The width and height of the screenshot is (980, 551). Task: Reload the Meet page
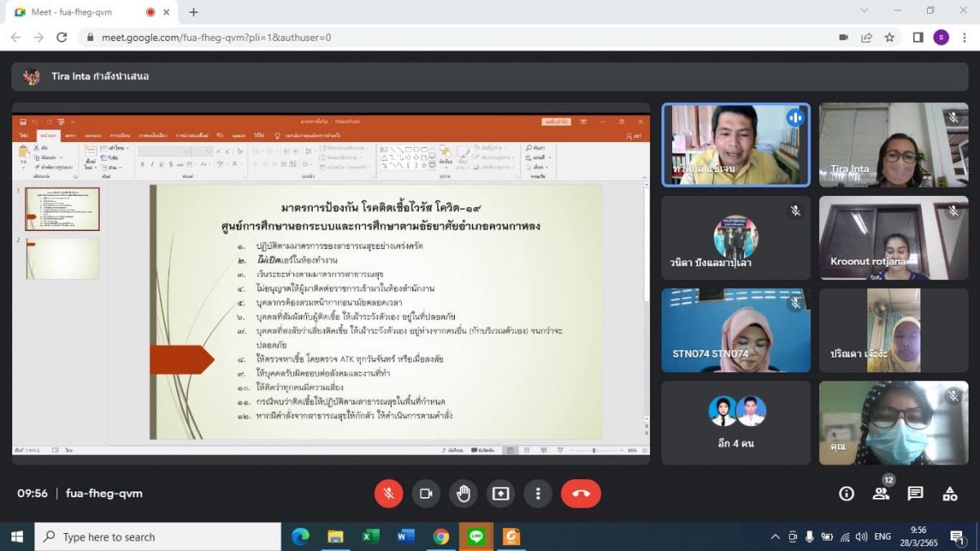[x=61, y=38]
